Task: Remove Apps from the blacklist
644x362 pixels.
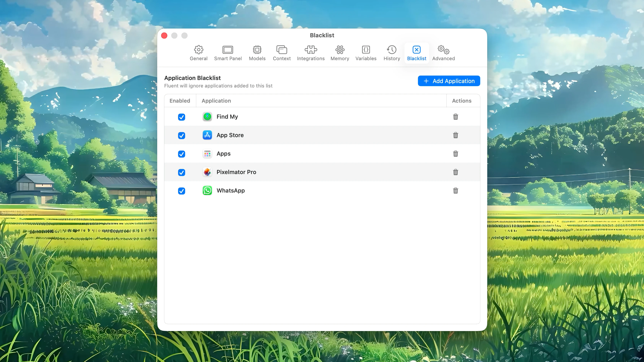Action: 455,154
